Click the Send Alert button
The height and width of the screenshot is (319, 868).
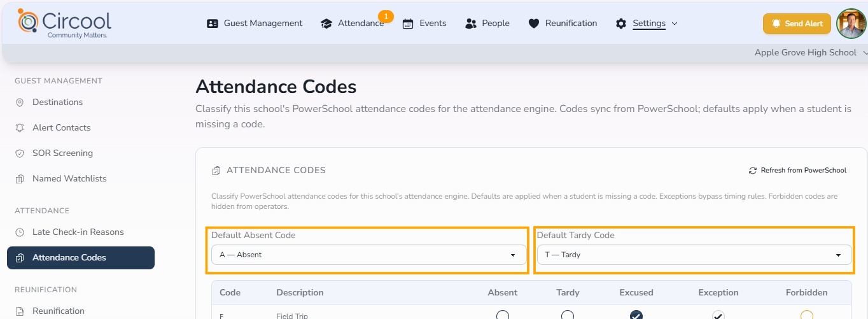[797, 24]
